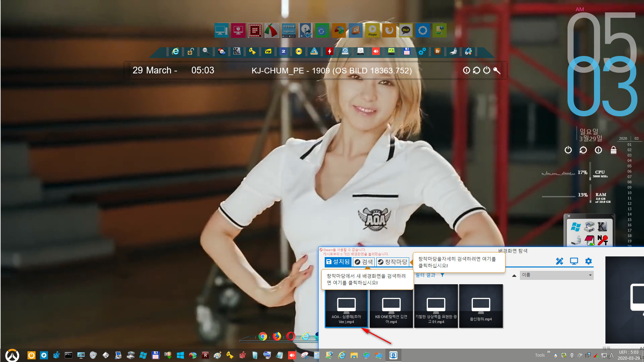Open Wallpaper Engine settings gear
644x362 pixels.
pyautogui.click(x=588, y=261)
